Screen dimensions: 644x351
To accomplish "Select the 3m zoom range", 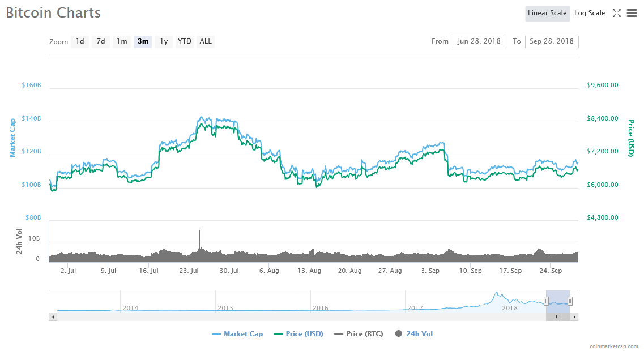I will tap(143, 41).
